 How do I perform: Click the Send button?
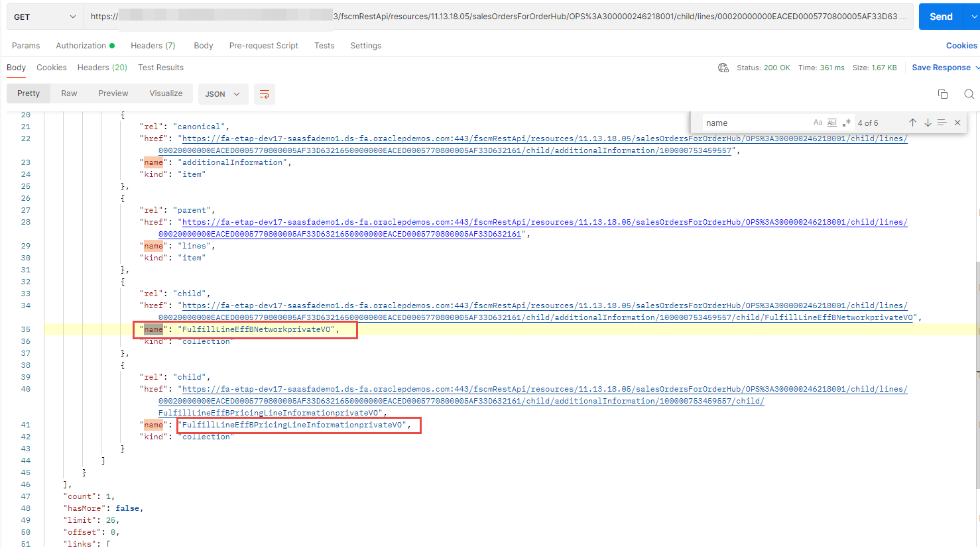(941, 17)
